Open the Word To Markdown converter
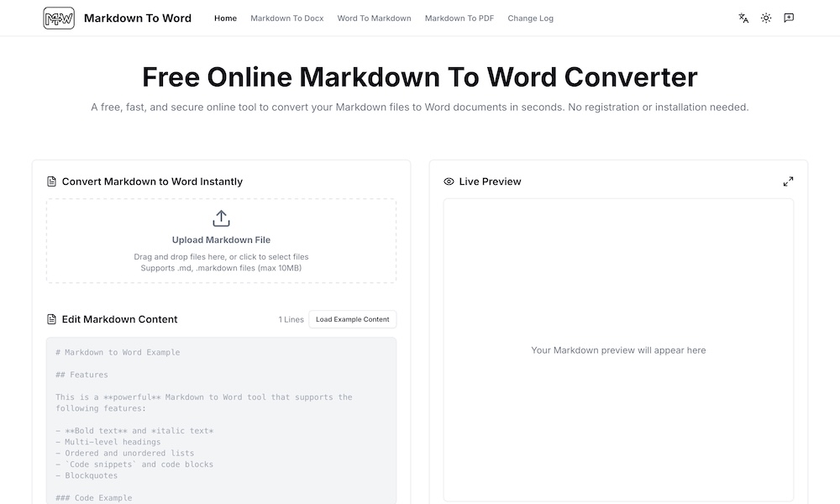Image resolution: width=840 pixels, height=504 pixels. point(374,18)
